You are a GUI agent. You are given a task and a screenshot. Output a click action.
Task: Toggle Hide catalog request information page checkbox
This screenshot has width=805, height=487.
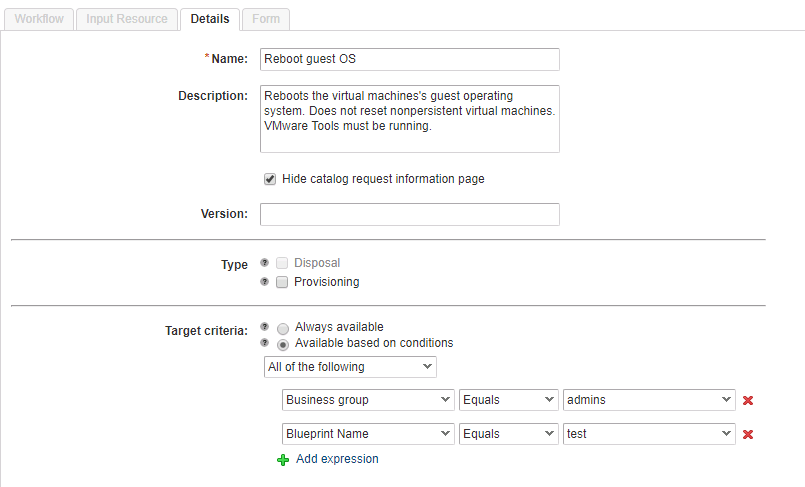(x=270, y=179)
